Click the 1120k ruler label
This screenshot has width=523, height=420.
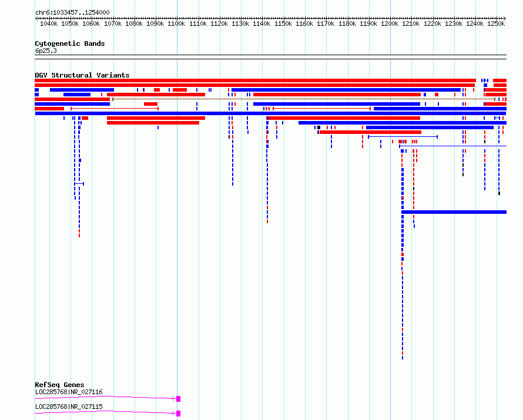pos(219,23)
